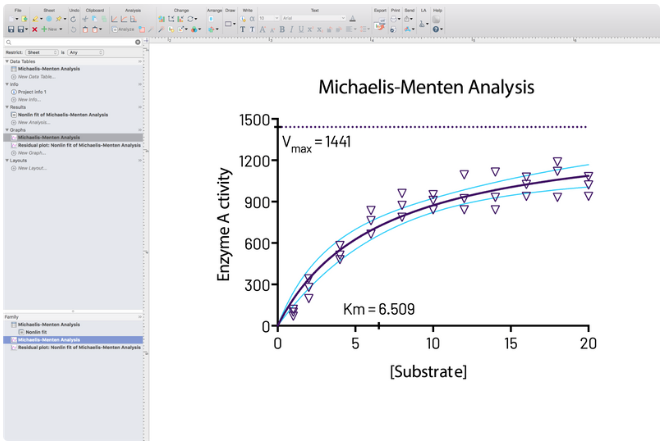Open the Draw rectangle shape dropdown
The image size is (664, 445).
(x=230, y=24)
